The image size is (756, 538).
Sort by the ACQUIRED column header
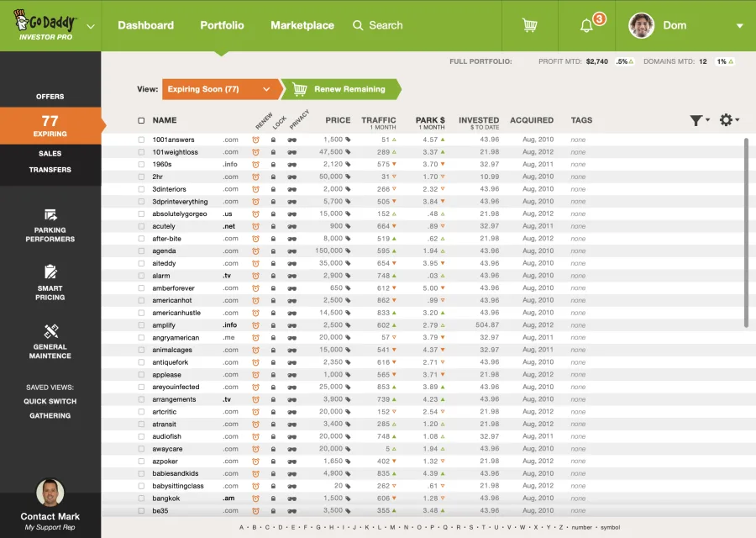(532, 120)
